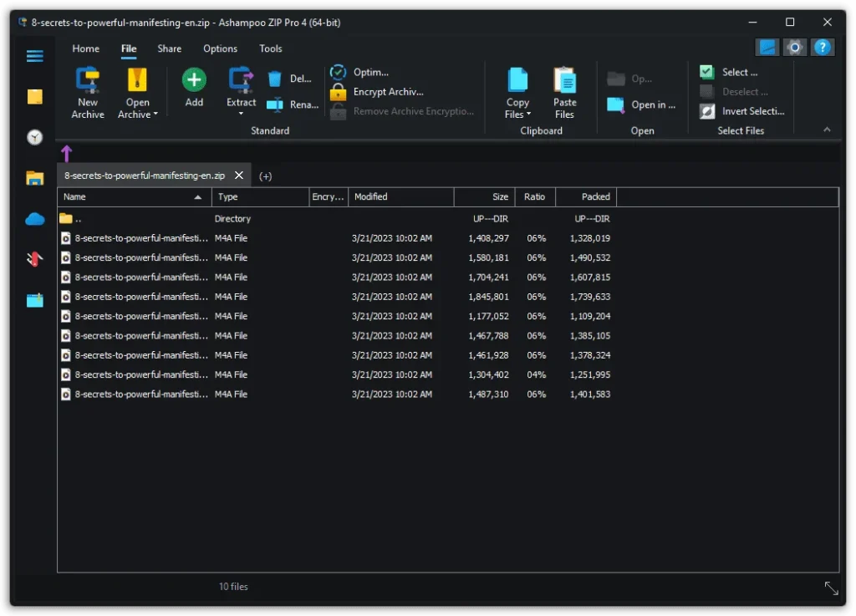Select file with size 1,467,788
This screenshot has height=616, width=856.
pyautogui.click(x=337, y=335)
